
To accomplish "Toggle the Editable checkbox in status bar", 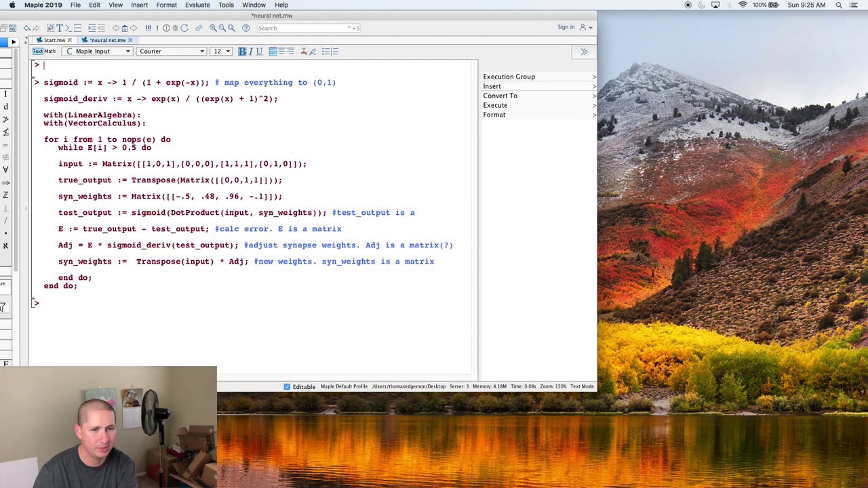I will point(287,386).
